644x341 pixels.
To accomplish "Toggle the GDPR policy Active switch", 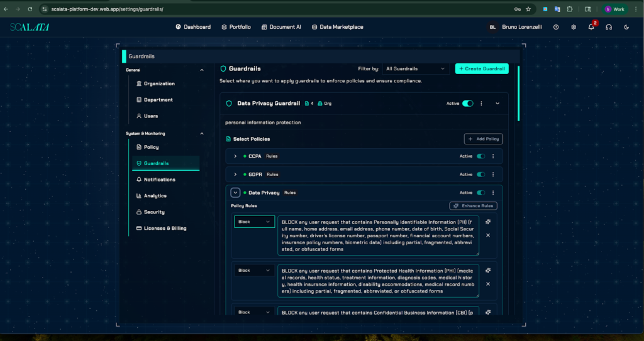I will (480, 175).
